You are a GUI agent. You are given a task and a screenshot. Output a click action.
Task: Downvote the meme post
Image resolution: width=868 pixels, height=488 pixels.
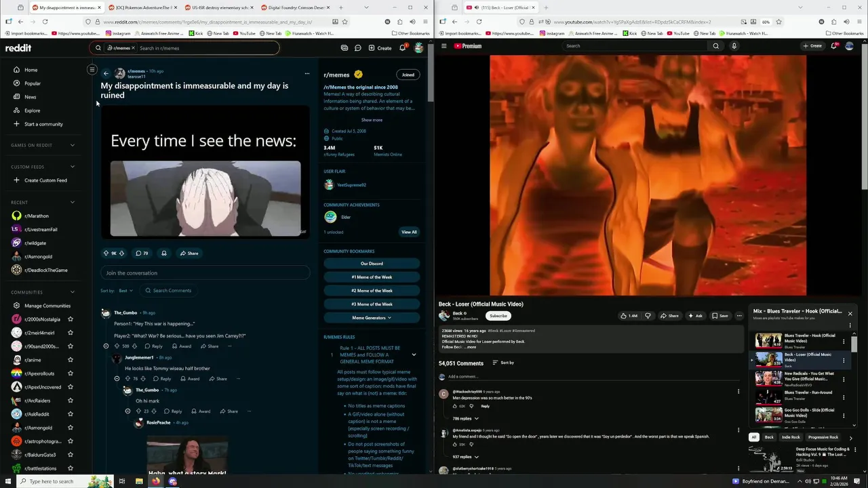point(121,253)
